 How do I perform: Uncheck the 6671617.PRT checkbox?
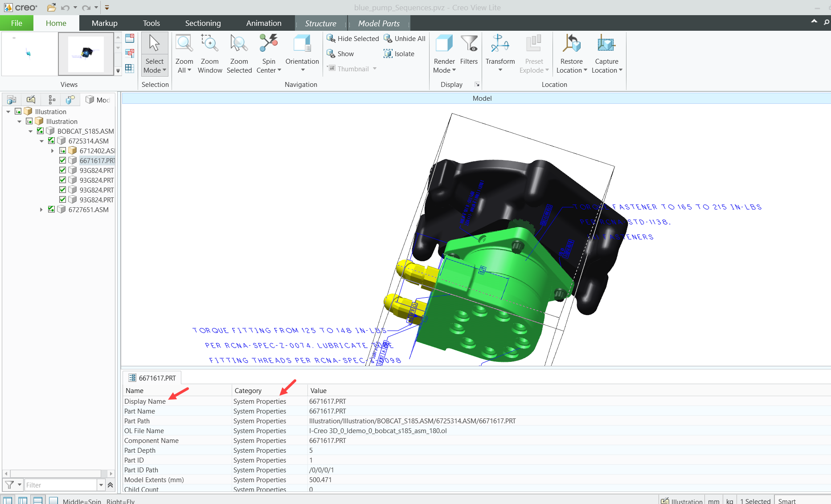coord(62,160)
